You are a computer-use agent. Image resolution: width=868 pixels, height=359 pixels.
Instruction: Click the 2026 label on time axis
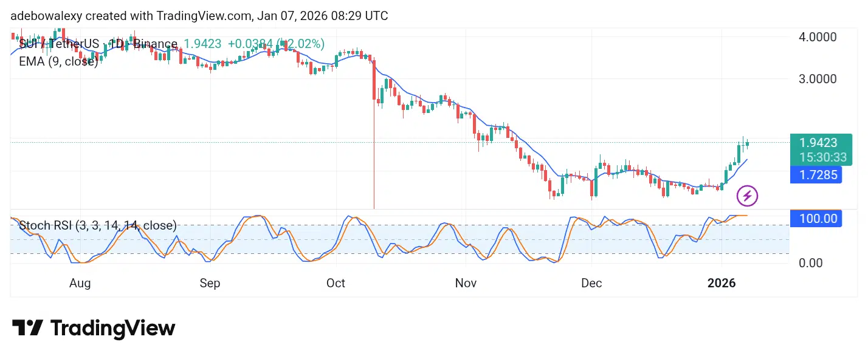(722, 283)
